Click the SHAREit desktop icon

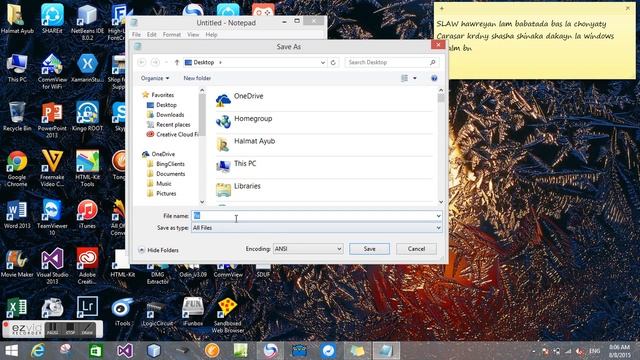(x=52, y=19)
